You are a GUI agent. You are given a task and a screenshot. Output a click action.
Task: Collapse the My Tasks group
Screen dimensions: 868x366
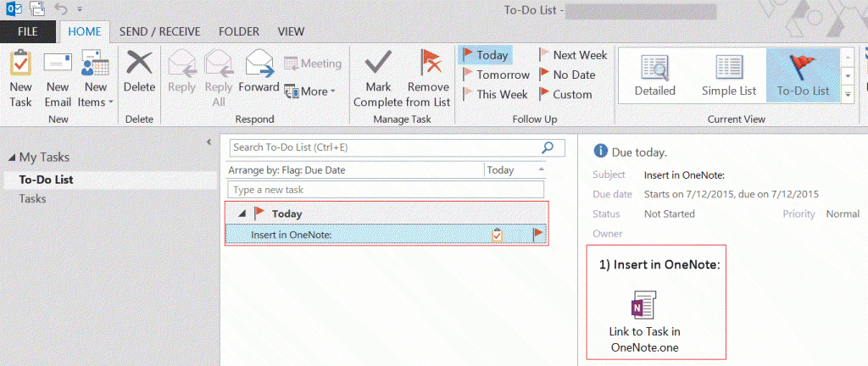(12, 158)
